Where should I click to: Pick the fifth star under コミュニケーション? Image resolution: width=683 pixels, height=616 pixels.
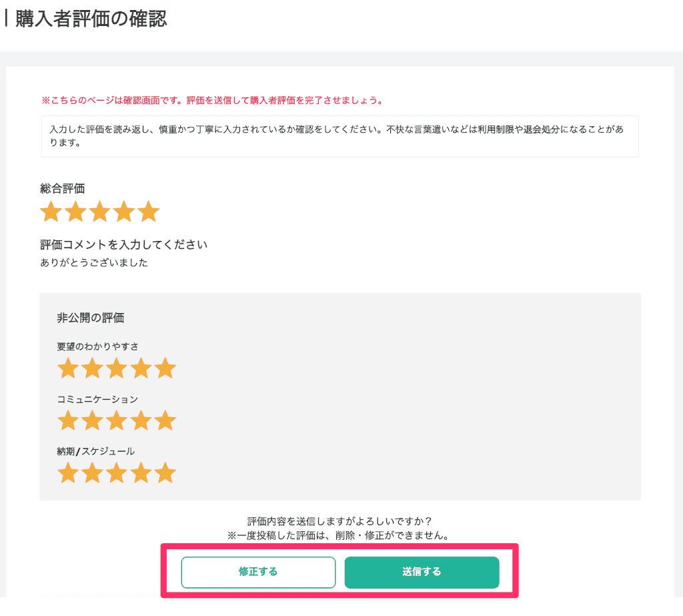click(165, 421)
